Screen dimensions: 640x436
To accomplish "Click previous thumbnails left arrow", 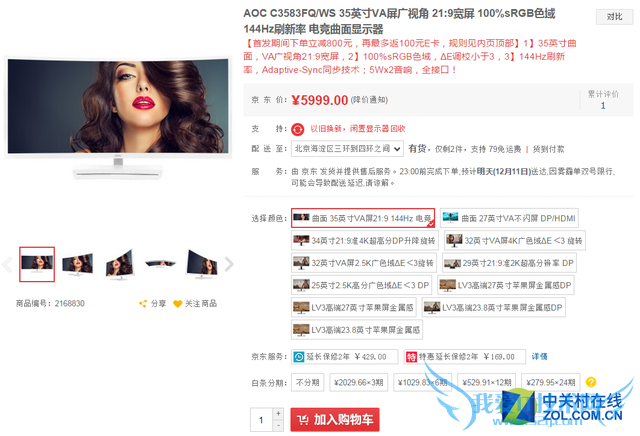I will (7, 265).
